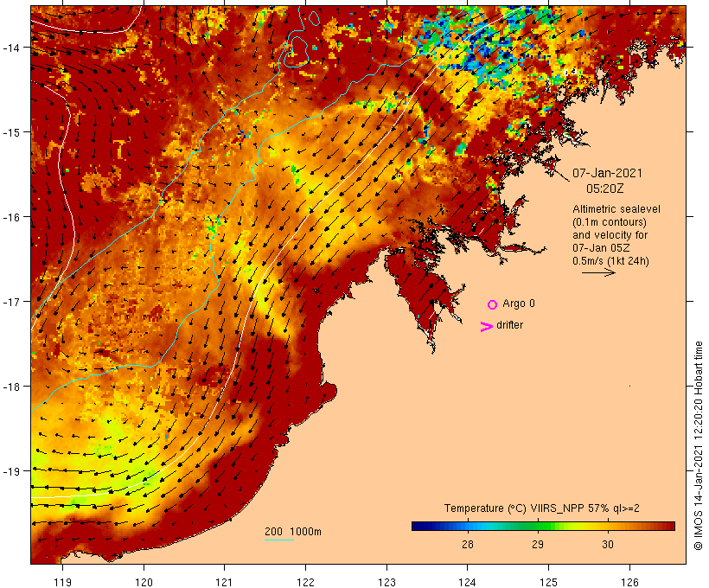Screen dimensions: 709x588
Task: Click the latitude label -17
Action: tap(11, 301)
